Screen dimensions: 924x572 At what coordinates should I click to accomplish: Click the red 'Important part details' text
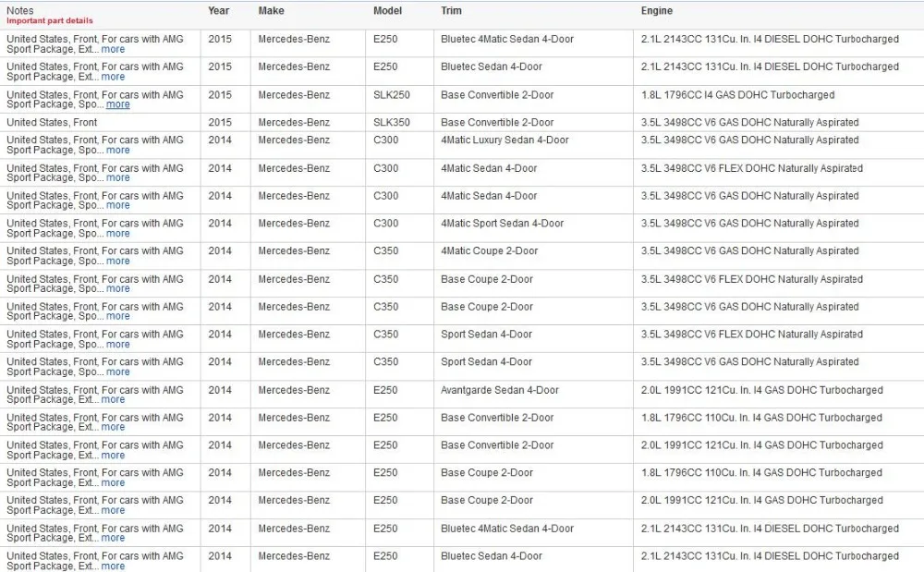click(x=50, y=20)
